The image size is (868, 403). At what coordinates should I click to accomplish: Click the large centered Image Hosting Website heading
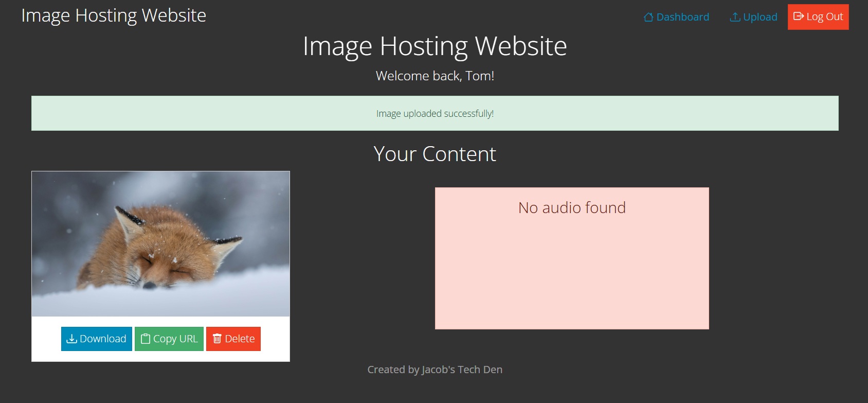point(435,46)
